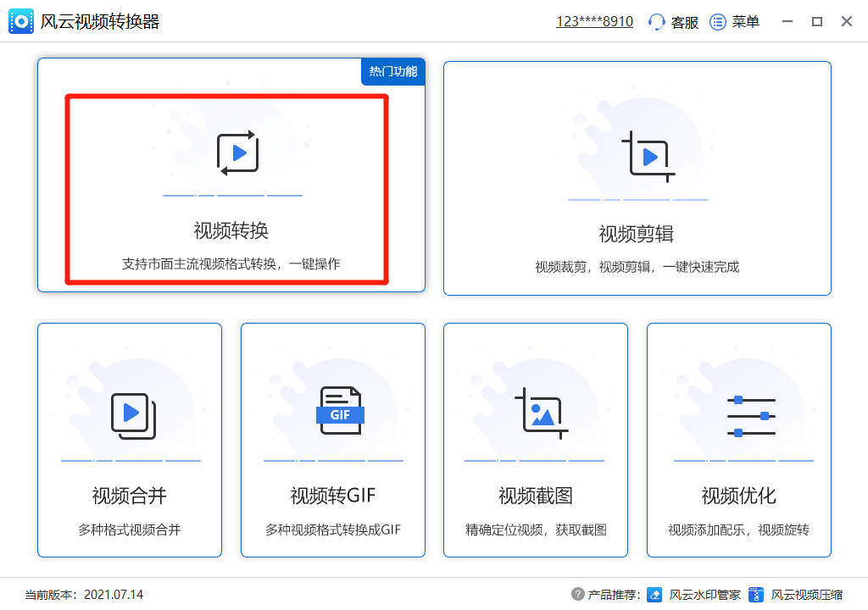Click description 支持市面主流视频格式转换，一键操作
The height and width of the screenshot is (610, 868).
click(x=231, y=264)
